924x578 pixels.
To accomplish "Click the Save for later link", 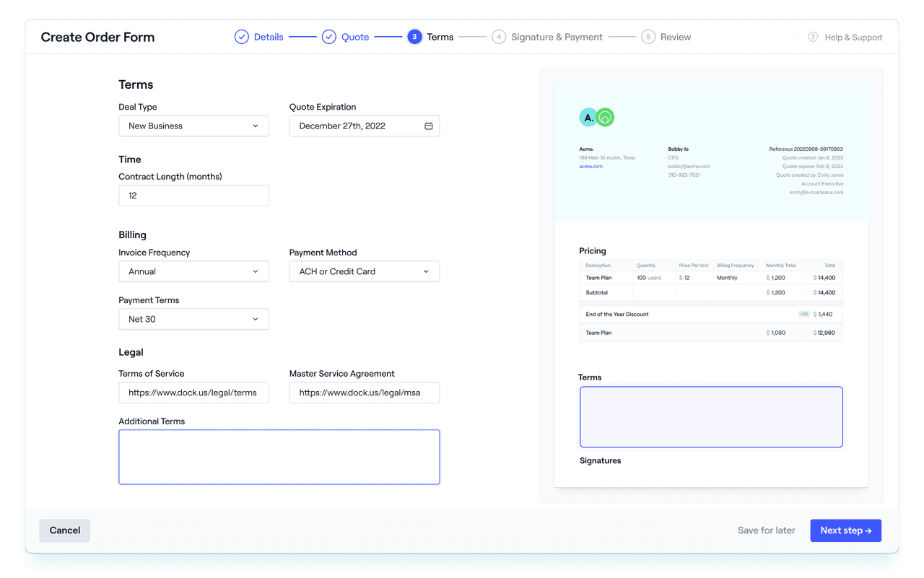I will [766, 530].
